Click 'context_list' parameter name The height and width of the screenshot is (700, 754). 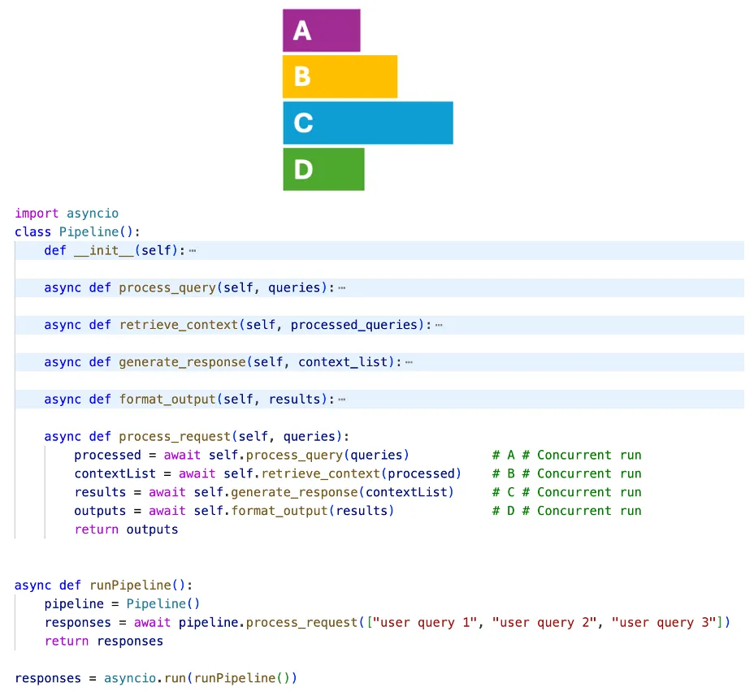[343, 362]
